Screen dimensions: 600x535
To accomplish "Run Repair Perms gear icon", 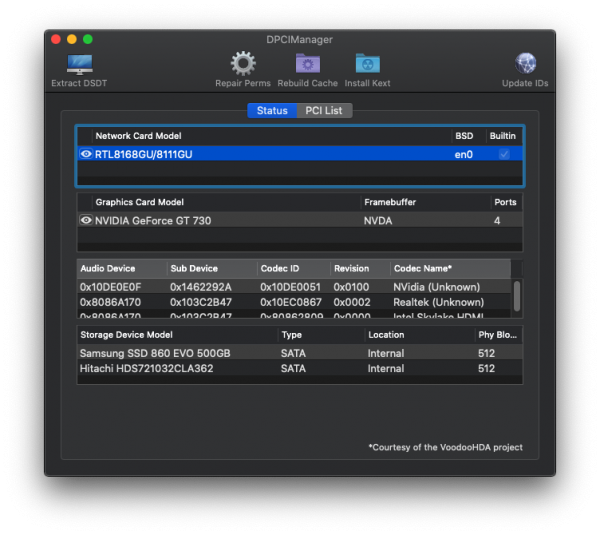I will (x=243, y=65).
